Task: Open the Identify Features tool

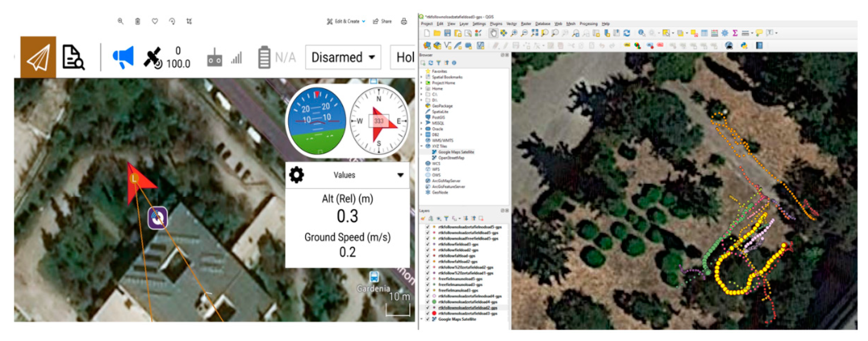Action: tap(641, 33)
